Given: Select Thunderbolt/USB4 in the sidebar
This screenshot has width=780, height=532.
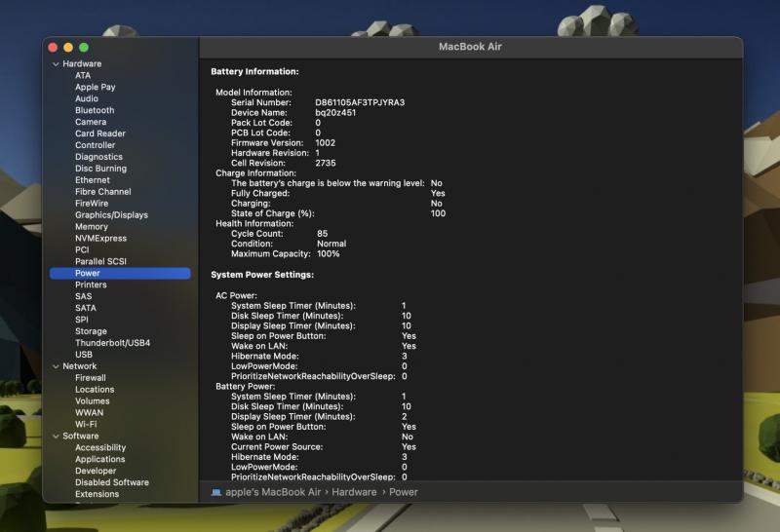Looking at the screenshot, I should pyautogui.click(x=112, y=343).
